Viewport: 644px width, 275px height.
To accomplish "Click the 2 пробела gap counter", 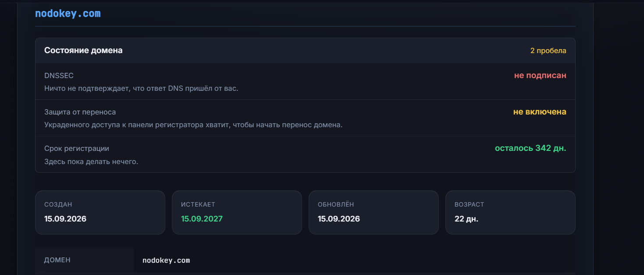I will [548, 50].
